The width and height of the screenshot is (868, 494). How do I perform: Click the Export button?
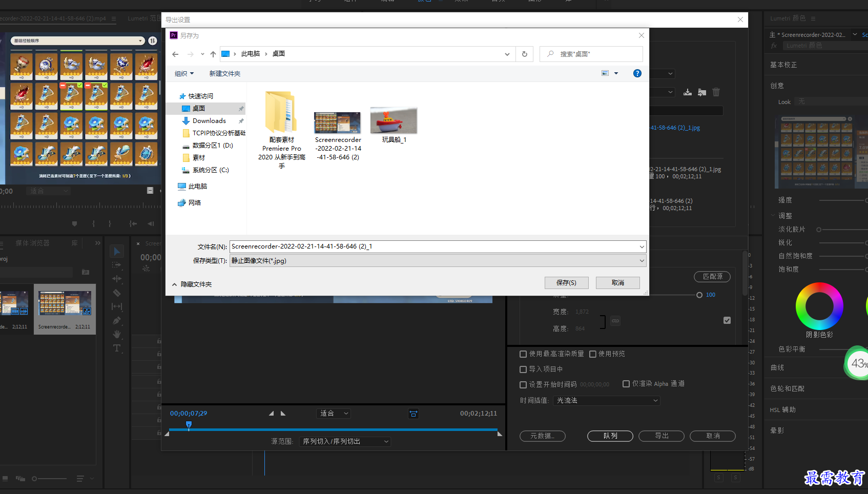[x=662, y=436]
